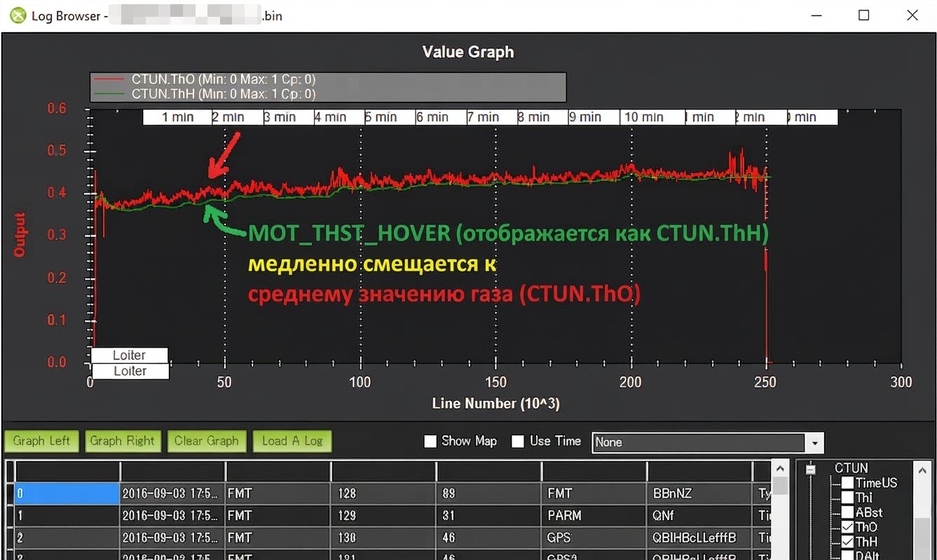Select the table cell containing 129

[x=383, y=515]
